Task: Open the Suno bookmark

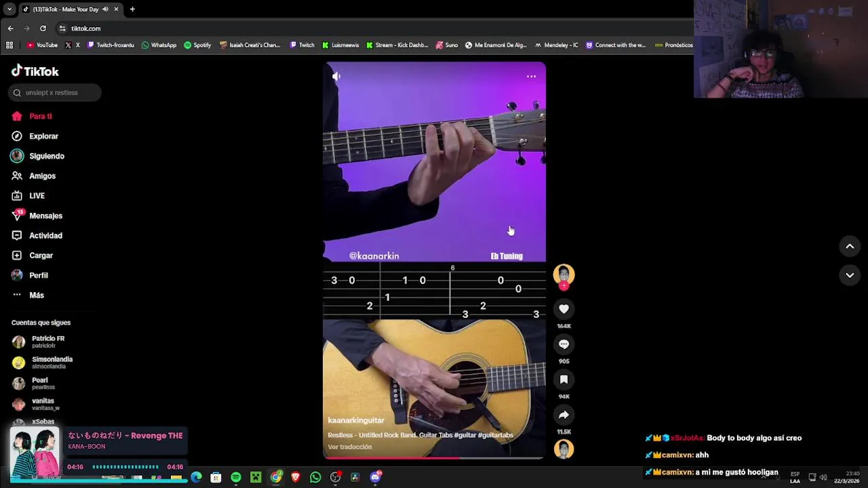Action: (x=447, y=45)
